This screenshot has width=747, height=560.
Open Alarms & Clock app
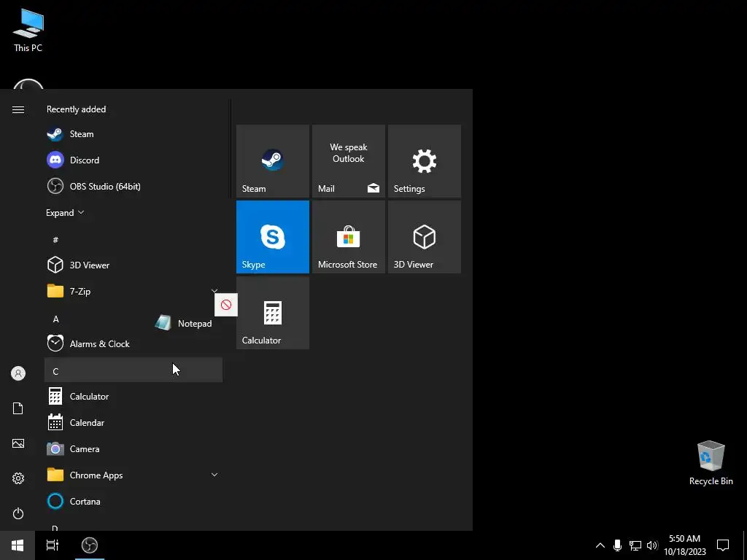click(x=133, y=344)
